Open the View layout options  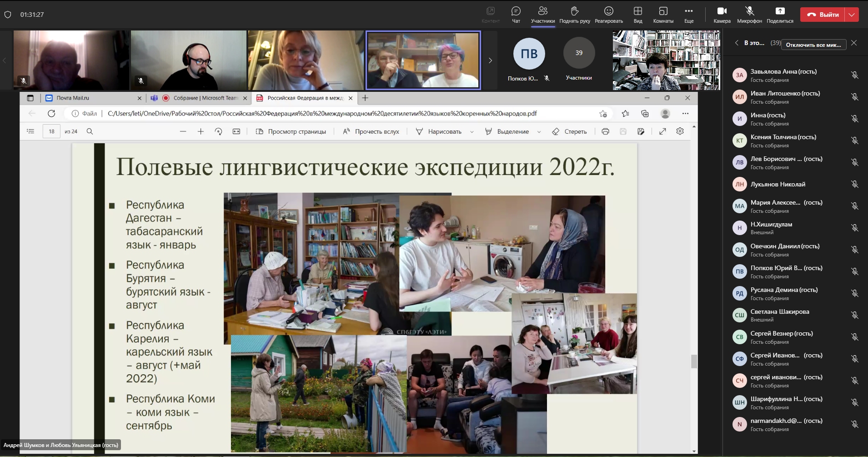tap(638, 14)
